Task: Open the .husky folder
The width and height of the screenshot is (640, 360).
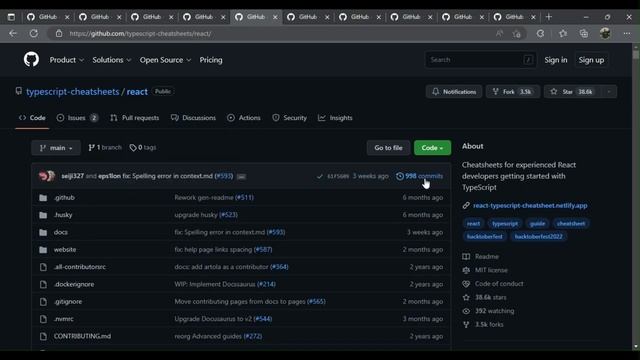Action: coord(63,215)
